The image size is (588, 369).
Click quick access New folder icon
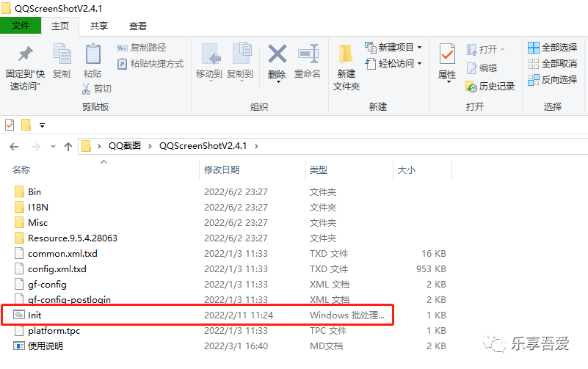click(x=26, y=125)
